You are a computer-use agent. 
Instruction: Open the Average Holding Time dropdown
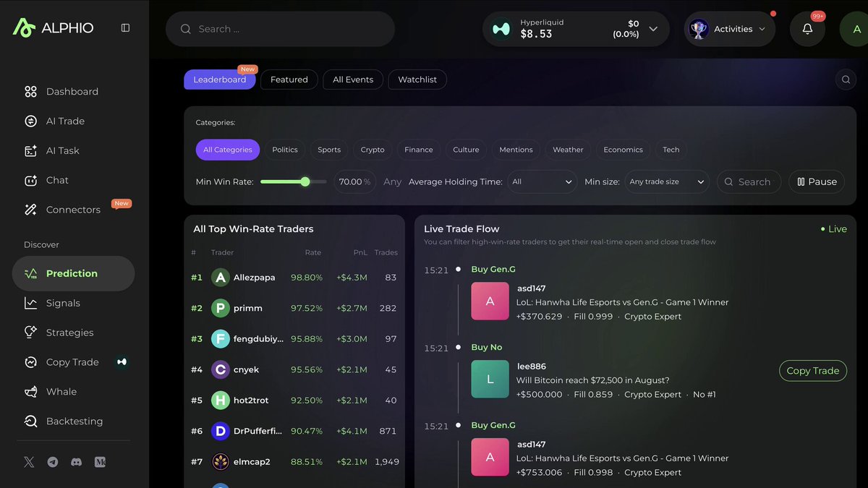pyautogui.click(x=542, y=182)
